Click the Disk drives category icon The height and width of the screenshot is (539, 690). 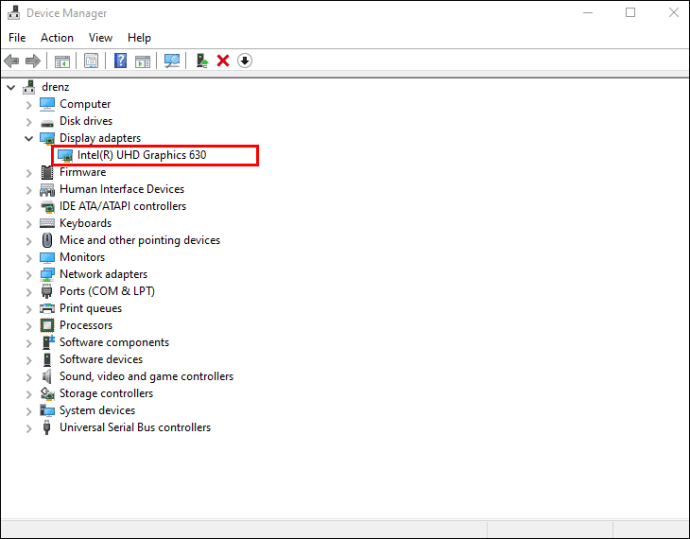(x=47, y=122)
